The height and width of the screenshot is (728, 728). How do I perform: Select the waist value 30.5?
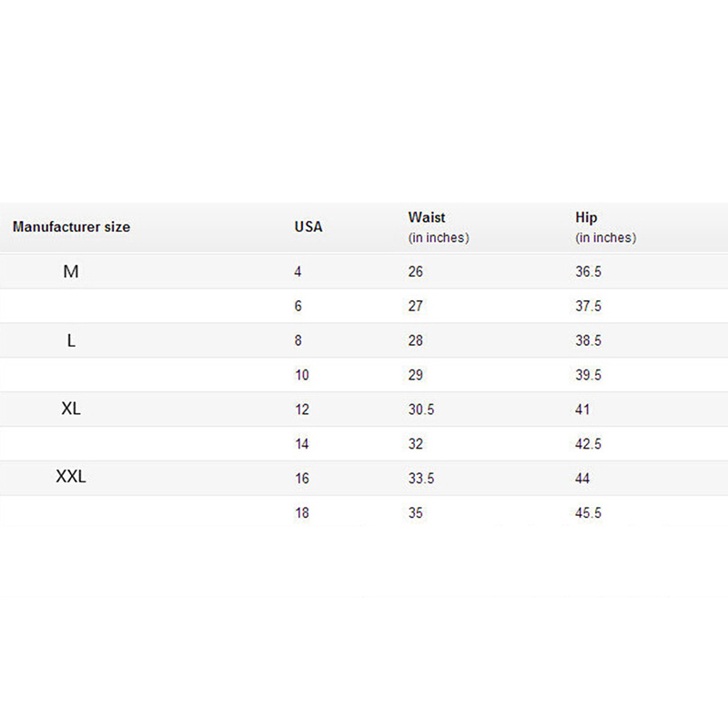pyautogui.click(x=421, y=409)
